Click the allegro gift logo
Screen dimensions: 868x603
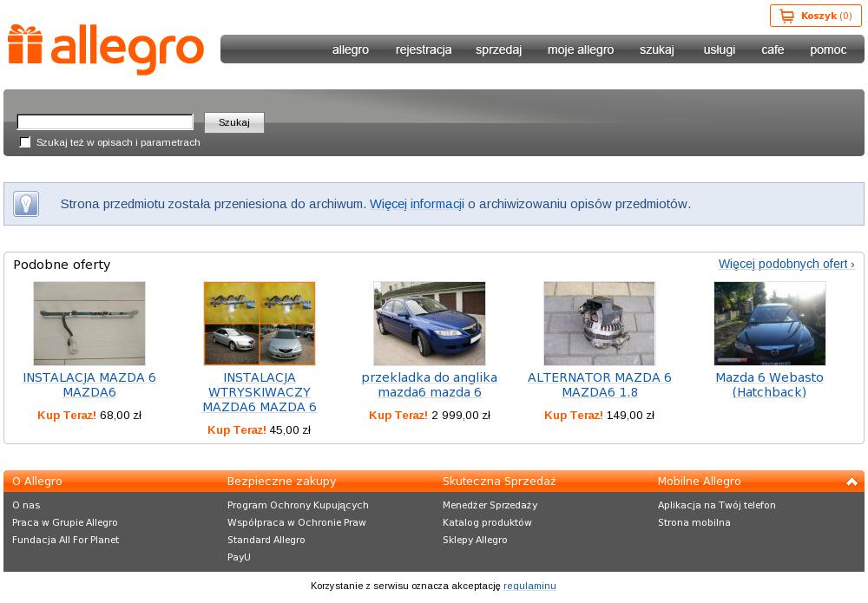(106, 49)
